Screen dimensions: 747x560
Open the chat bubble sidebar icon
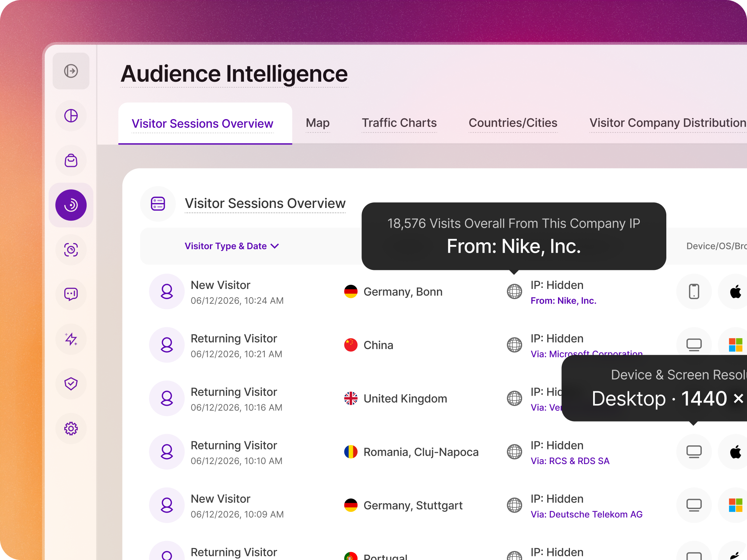(x=71, y=294)
